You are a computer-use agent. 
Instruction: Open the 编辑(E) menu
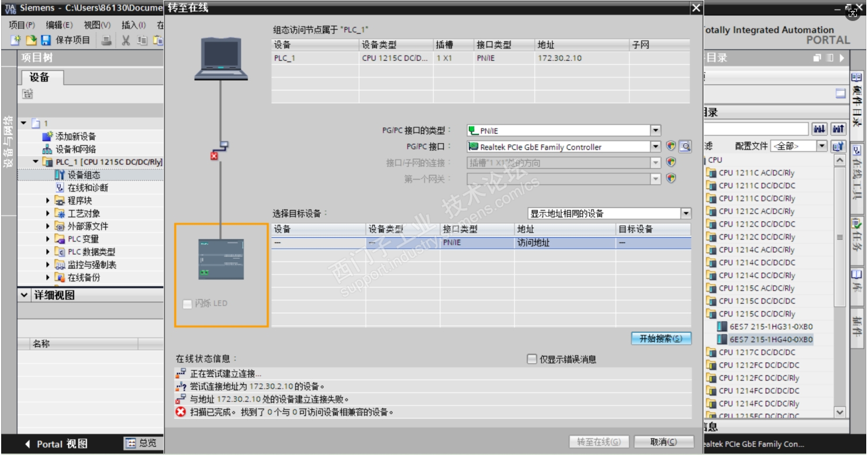click(x=60, y=25)
